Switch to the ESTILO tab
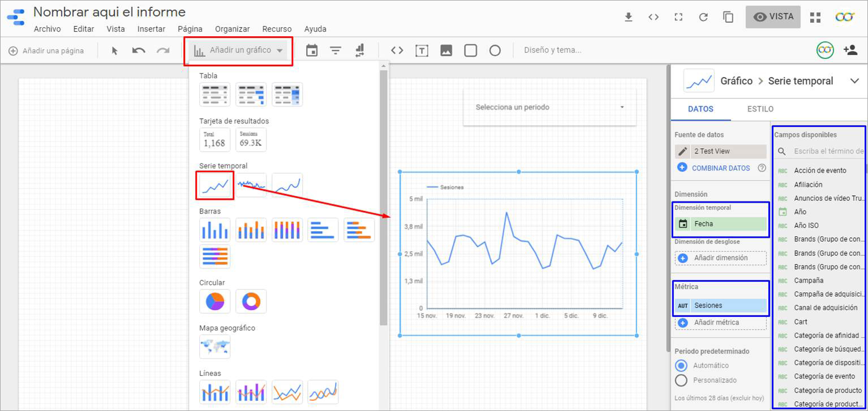Image resolution: width=868 pixels, height=411 pixels. (x=760, y=109)
